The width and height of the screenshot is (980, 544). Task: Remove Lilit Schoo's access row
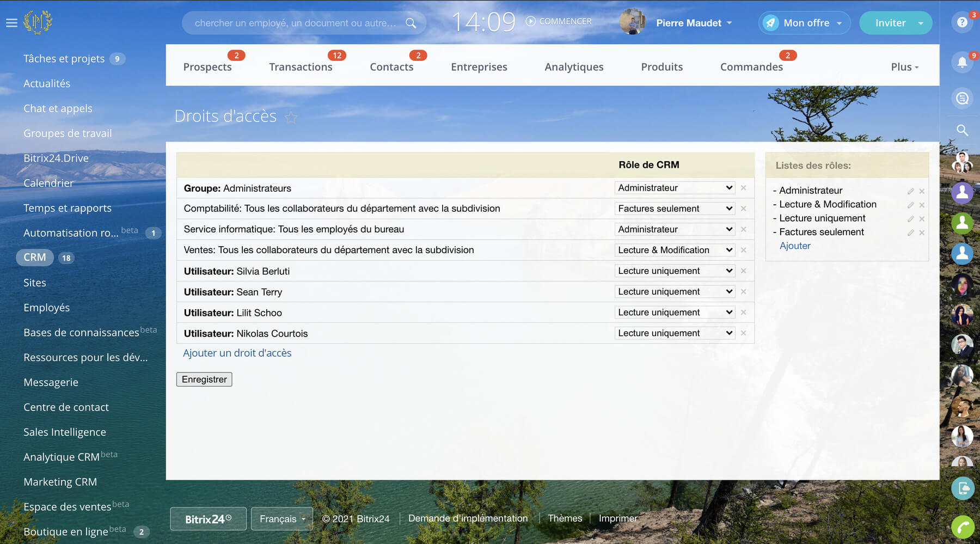pyautogui.click(x=743, y=313)
